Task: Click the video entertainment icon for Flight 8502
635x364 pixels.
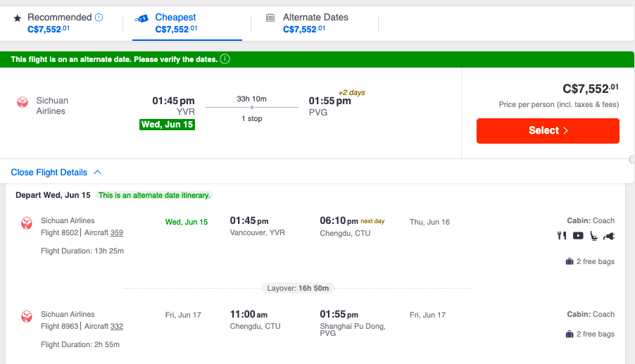Action: [578, 236]
